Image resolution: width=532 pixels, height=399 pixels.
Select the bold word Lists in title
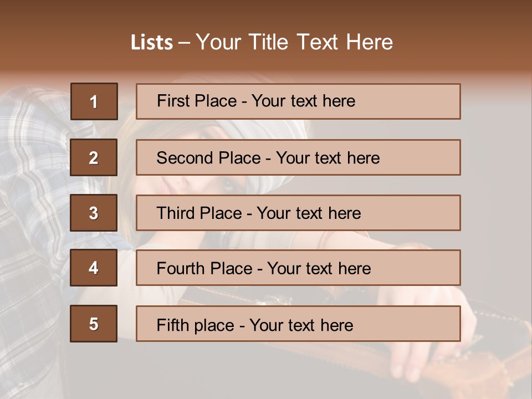[x=152, y=42]
